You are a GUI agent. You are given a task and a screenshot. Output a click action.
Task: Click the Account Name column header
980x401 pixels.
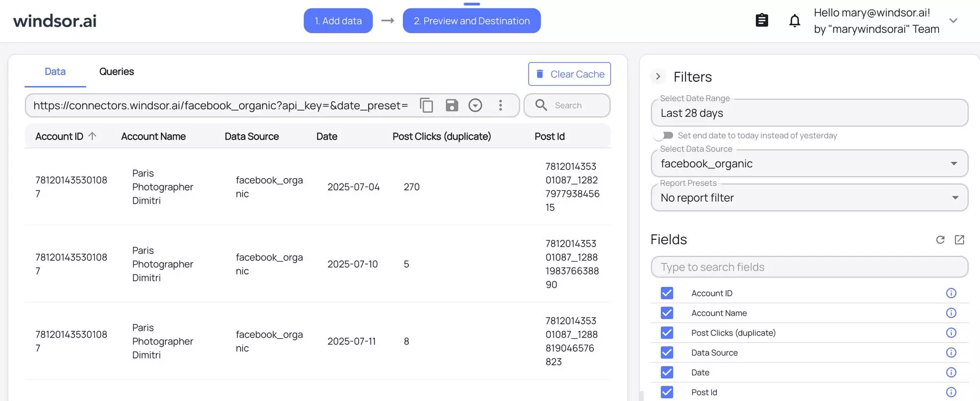tap(153, 136)
